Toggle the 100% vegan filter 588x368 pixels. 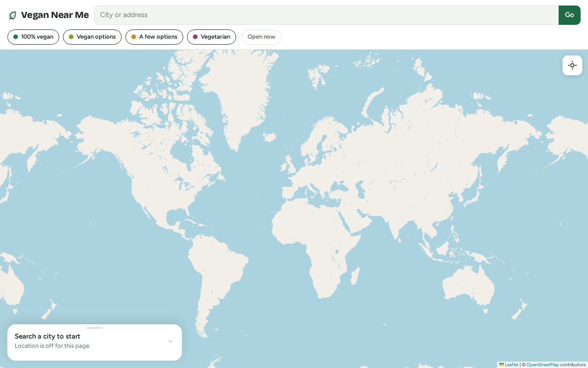pyautogui.click(x=33, y=37)
